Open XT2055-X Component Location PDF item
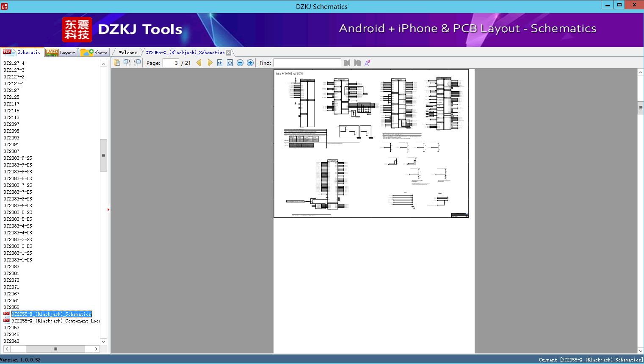 tap(52, 321)
